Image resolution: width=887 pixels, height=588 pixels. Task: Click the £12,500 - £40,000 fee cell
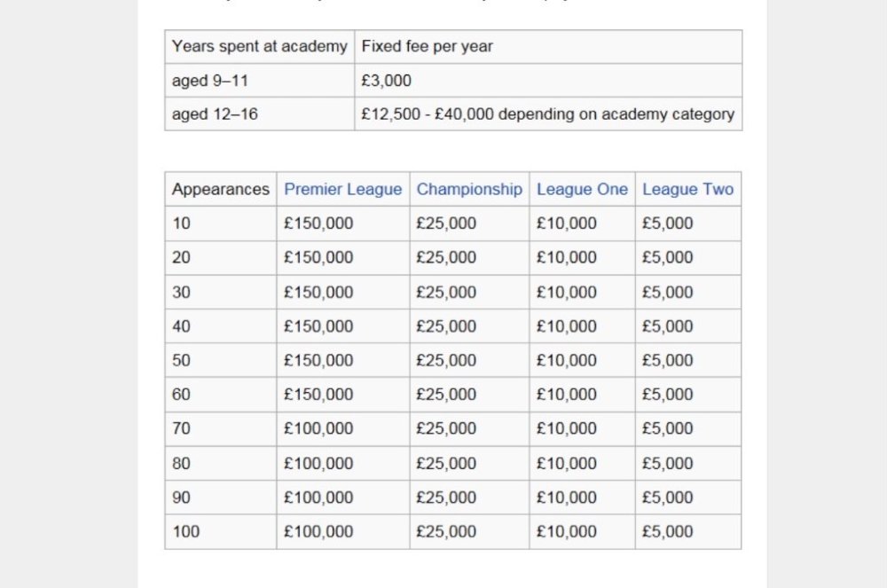[x=547, y=114]
